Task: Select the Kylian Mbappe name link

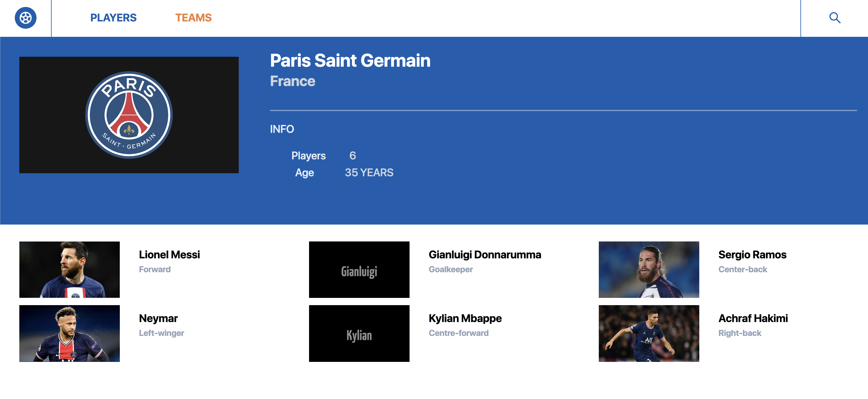Action: [465, 318]
